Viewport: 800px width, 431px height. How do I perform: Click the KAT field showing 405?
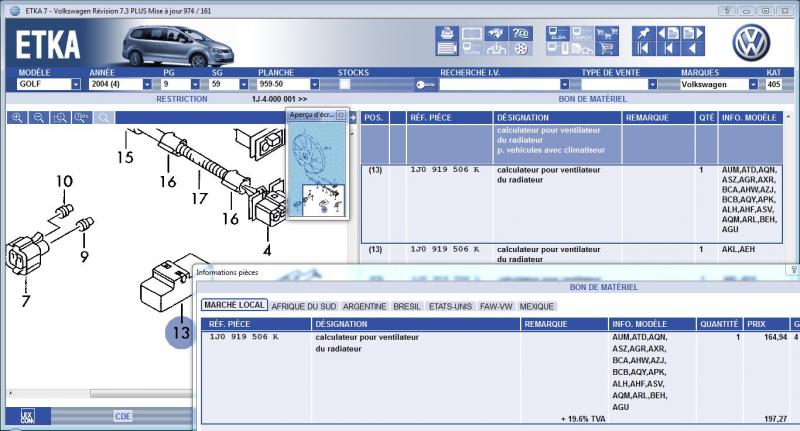773,84
